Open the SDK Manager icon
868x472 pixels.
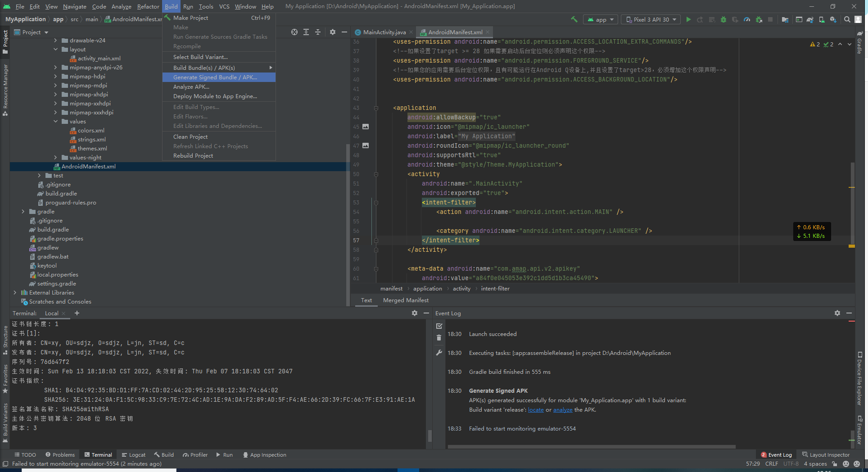[x=833, y=19]
